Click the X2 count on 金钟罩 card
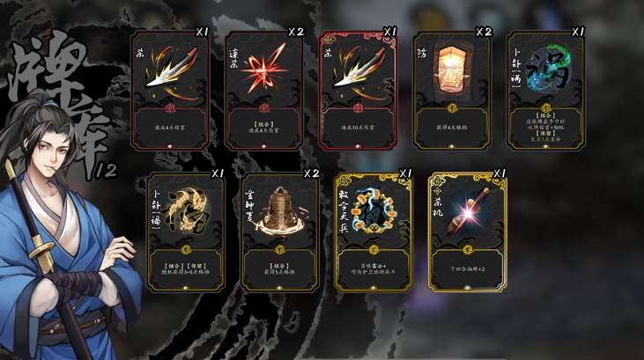 coord(312,173)
